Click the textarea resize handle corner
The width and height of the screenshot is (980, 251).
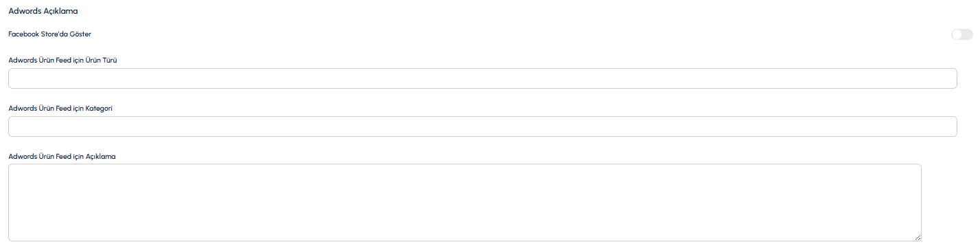[918, 237]
